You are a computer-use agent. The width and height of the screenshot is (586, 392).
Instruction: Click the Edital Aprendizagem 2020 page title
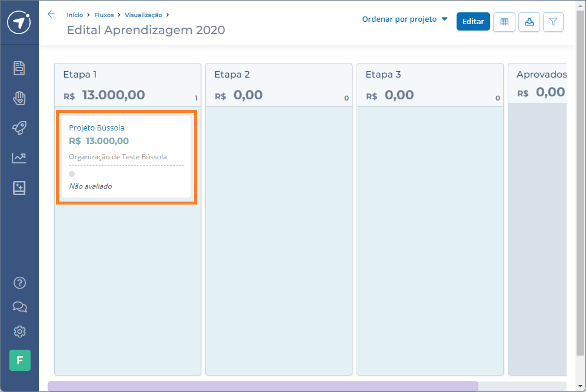[146, 30]
